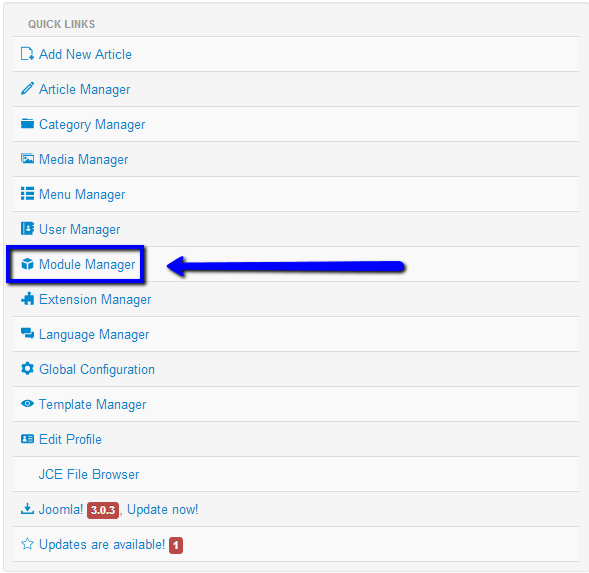Click the cube icon beside Module Manager
Screen dimensions: 589x573
click(27, 264)
